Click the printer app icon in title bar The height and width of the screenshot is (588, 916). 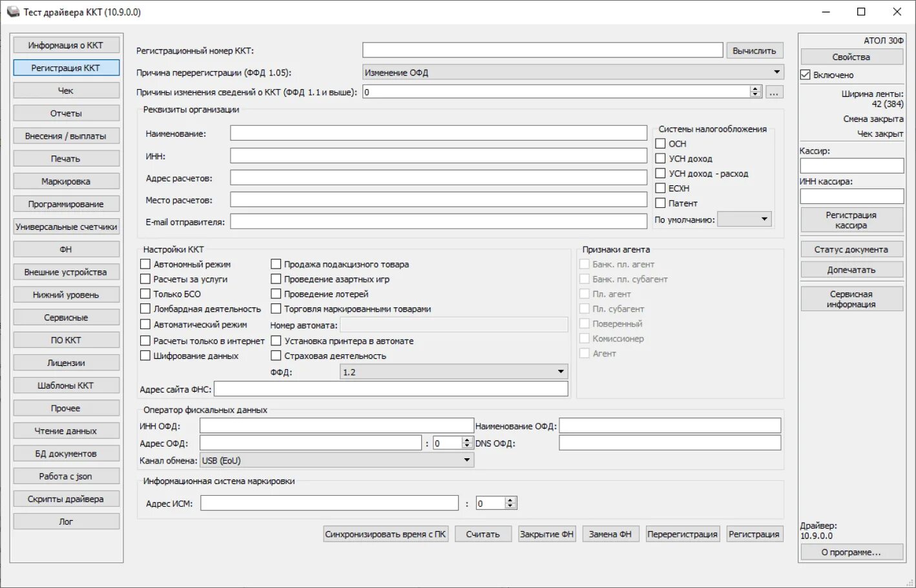coord(13,12)
